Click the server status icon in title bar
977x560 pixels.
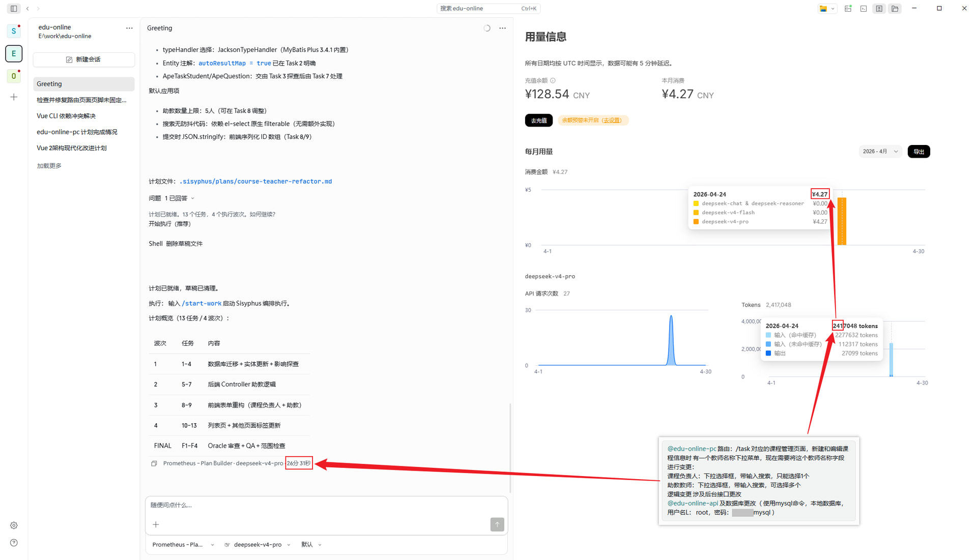coord(848,9)
